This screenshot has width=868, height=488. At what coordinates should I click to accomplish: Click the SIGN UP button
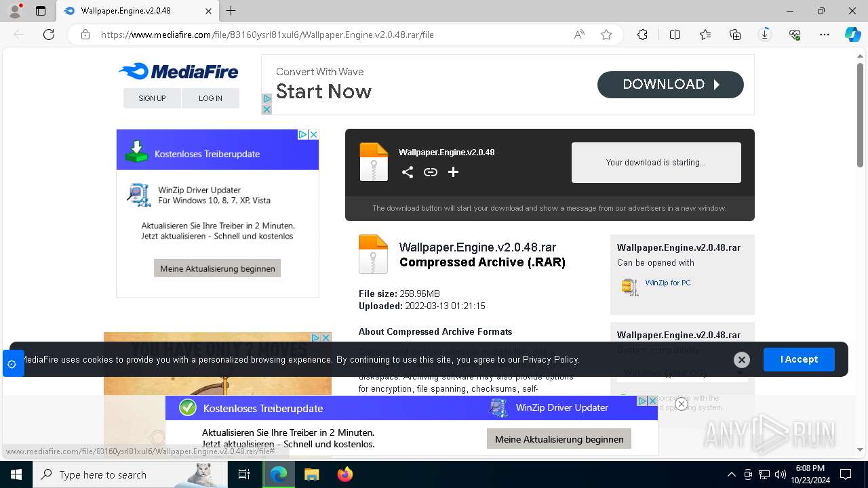[x=152, y=98]
